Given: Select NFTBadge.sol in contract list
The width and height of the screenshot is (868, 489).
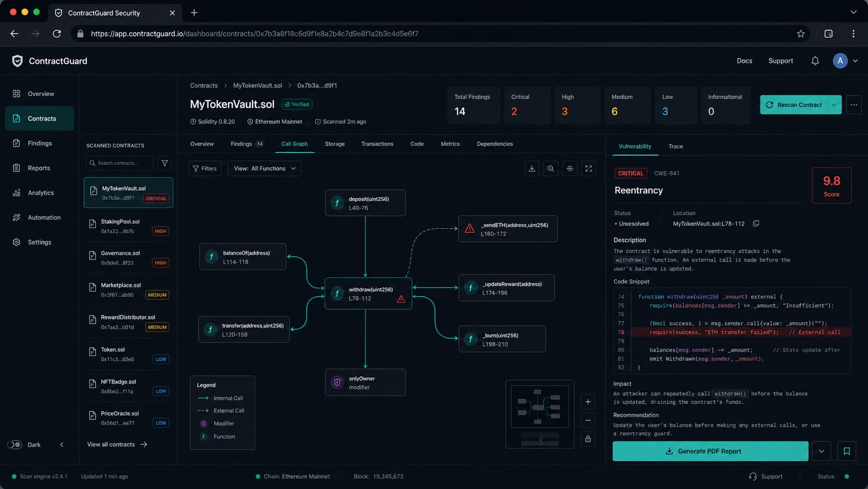Looking at the screenshot, I should point(128,386).
